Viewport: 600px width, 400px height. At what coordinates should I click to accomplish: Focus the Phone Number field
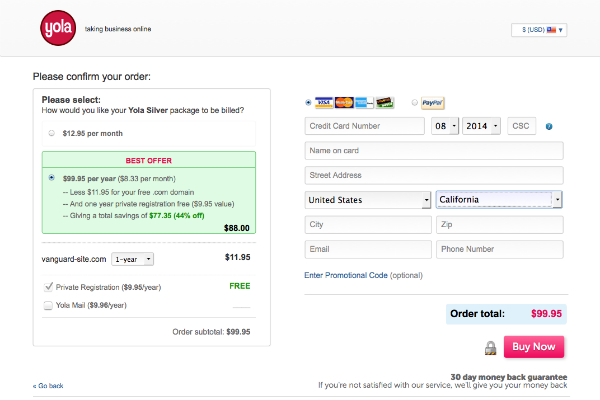coord(500,249)
